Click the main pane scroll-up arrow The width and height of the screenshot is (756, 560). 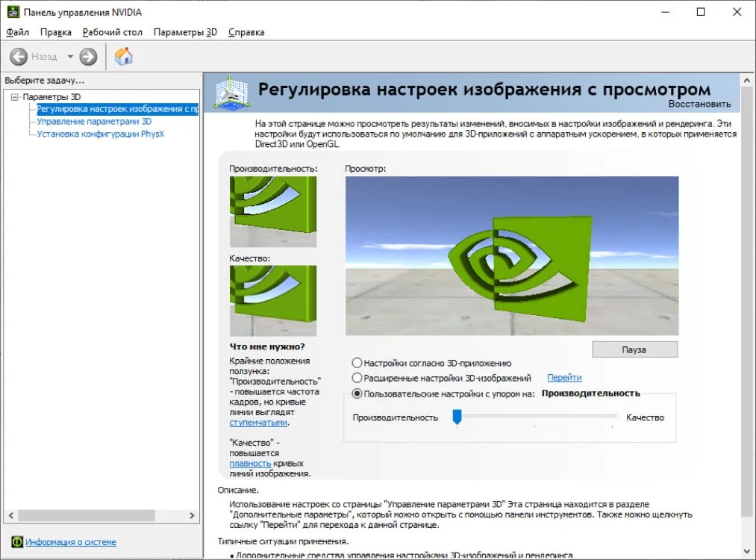(746, 81)
